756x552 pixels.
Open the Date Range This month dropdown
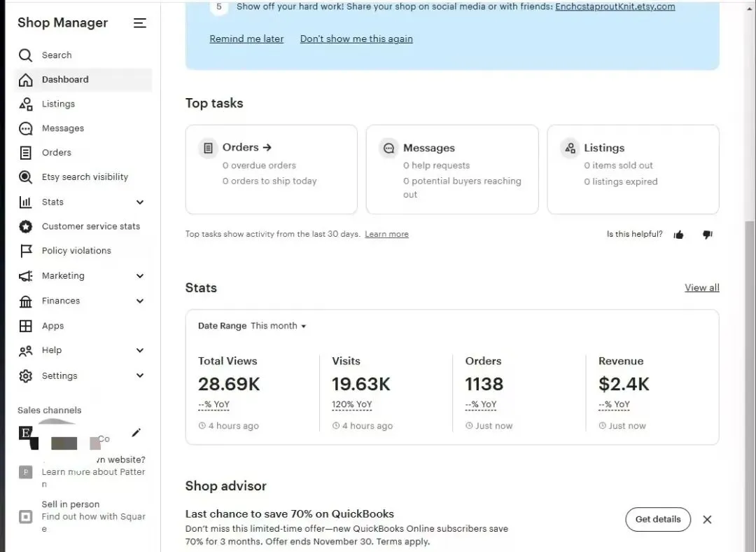coord(279,326)
